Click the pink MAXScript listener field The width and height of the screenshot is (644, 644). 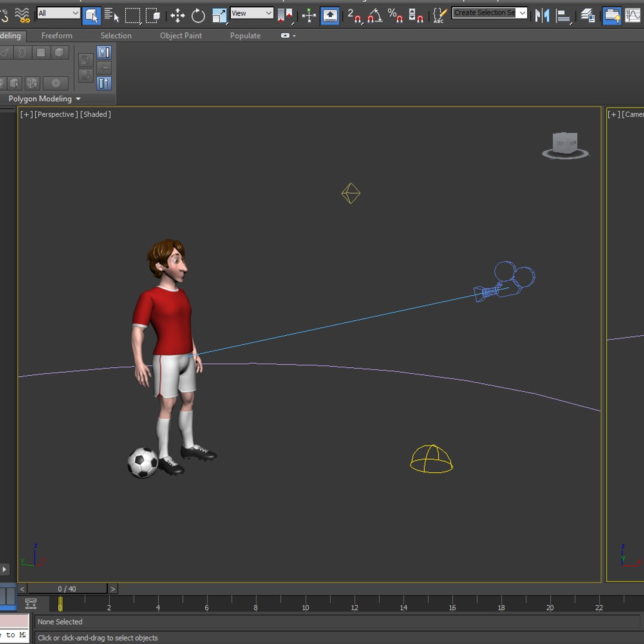pos(14,621)
